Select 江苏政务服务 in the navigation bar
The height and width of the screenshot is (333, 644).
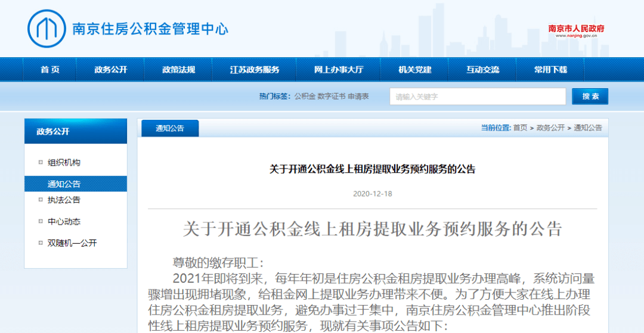[x=254, y=70]
